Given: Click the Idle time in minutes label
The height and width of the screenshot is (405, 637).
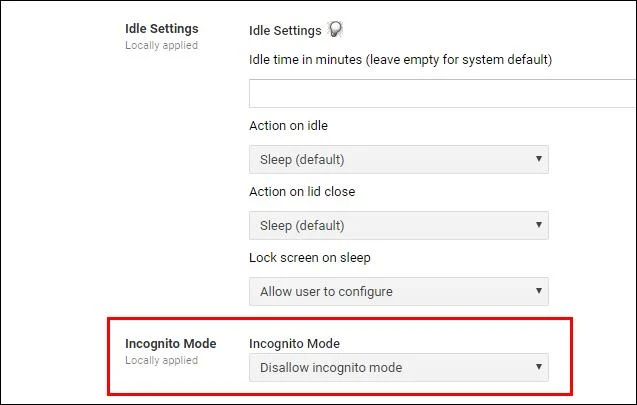Looking at the screenshot, I should [x=401, y=60].
